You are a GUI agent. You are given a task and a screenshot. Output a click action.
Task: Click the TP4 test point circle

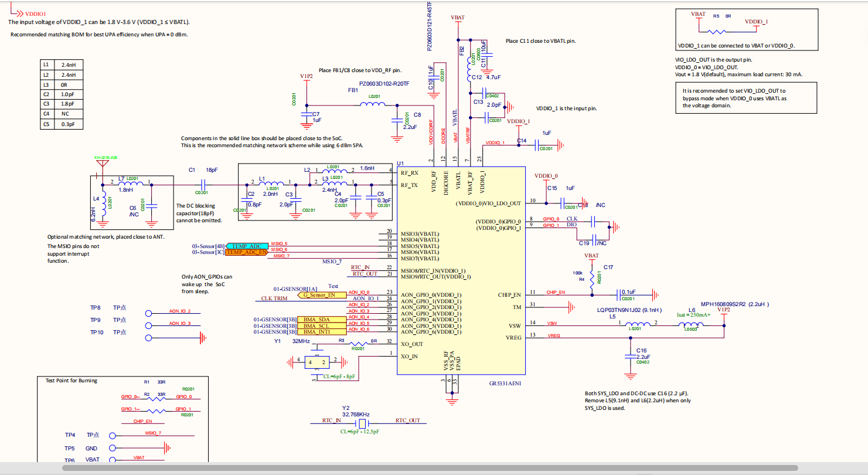[113, 436]
